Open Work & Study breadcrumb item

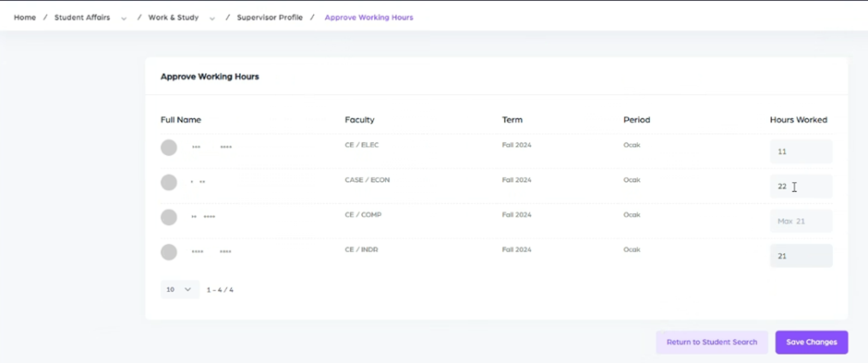tap(174, 18)
